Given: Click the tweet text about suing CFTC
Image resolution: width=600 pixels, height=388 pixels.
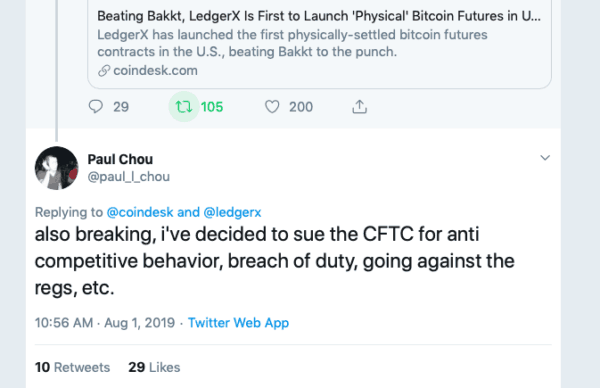Looking at the screenshot, I should [x=275, y=261].
